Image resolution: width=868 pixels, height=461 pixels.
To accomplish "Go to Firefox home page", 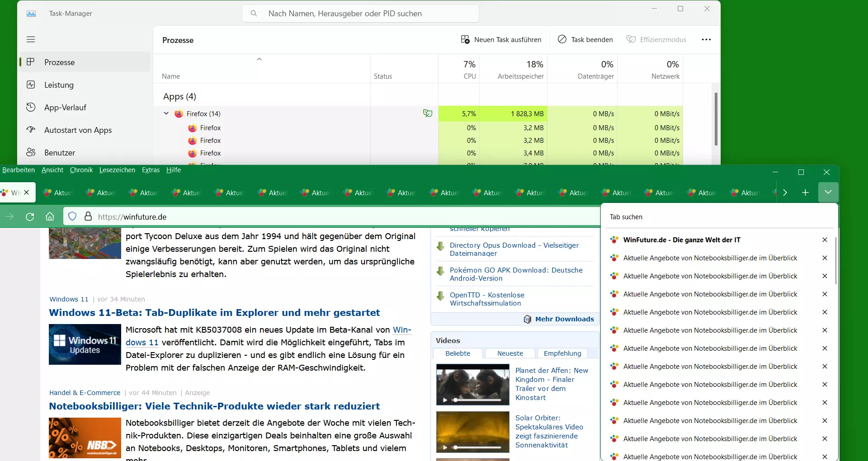I will (x=50, y=216).
